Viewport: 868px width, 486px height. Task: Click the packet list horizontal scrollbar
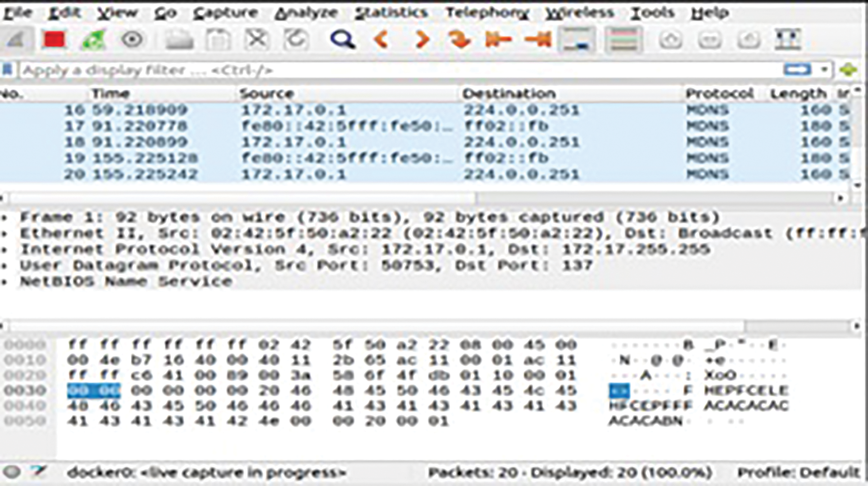click(x=243, y=198)
